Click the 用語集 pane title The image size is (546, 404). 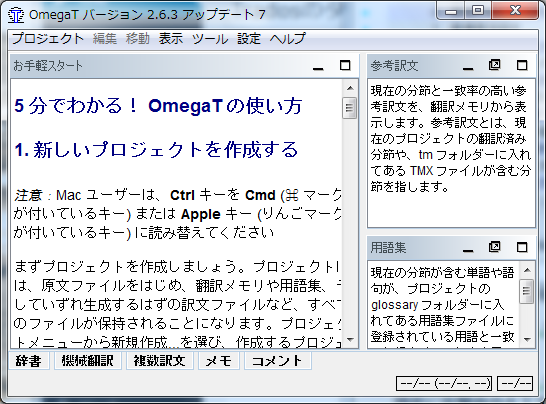pos(388,248)
